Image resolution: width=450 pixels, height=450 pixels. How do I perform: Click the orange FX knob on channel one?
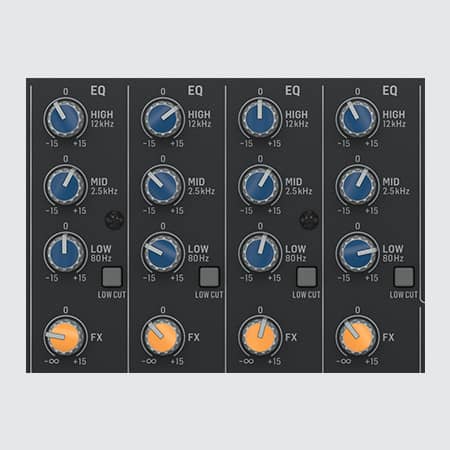[65, 336]
